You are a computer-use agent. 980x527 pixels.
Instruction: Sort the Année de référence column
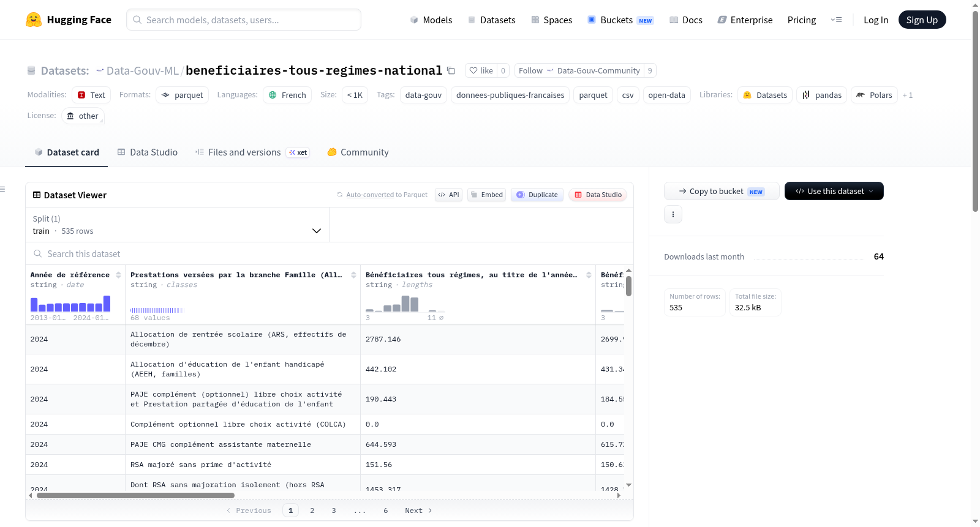click(x=118, y=275)
